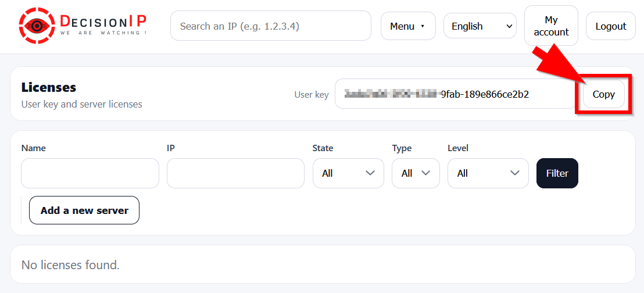Add a new server
The height and width of the screenshot is (293, 644).
pyautogui.click(x=84, y=210)
